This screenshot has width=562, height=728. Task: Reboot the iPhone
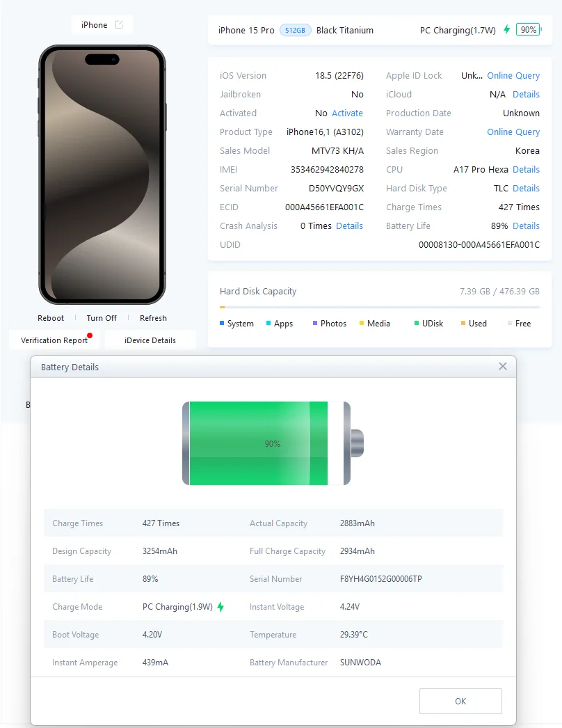[51, 318]
